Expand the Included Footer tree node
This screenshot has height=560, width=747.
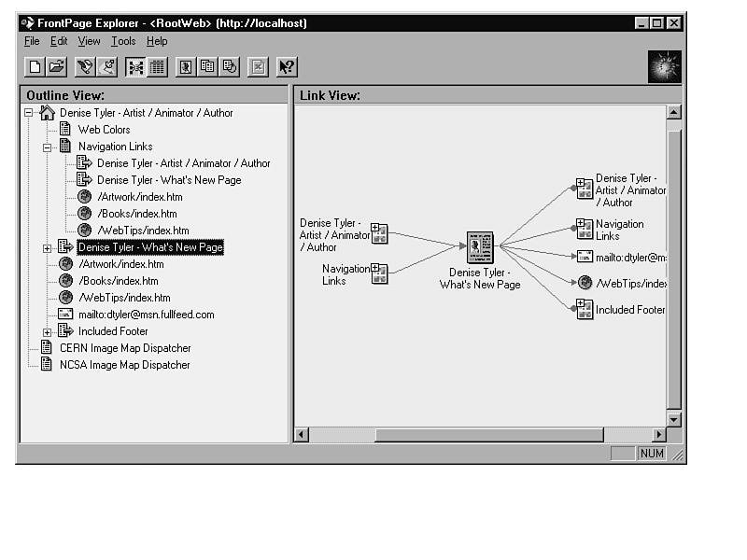tap(48, 331)
